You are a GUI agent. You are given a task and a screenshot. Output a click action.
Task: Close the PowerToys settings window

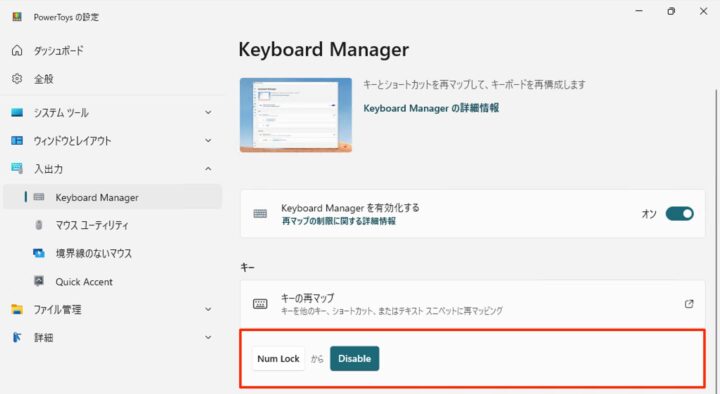(x=703, y=11)
